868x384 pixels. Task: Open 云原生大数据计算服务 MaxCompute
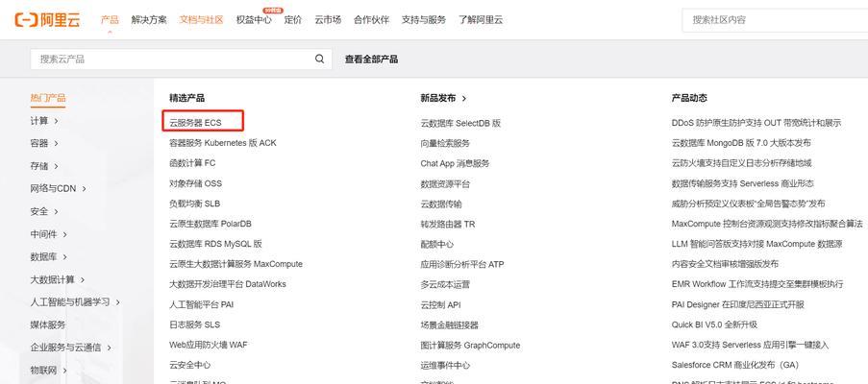coord(236,264)
